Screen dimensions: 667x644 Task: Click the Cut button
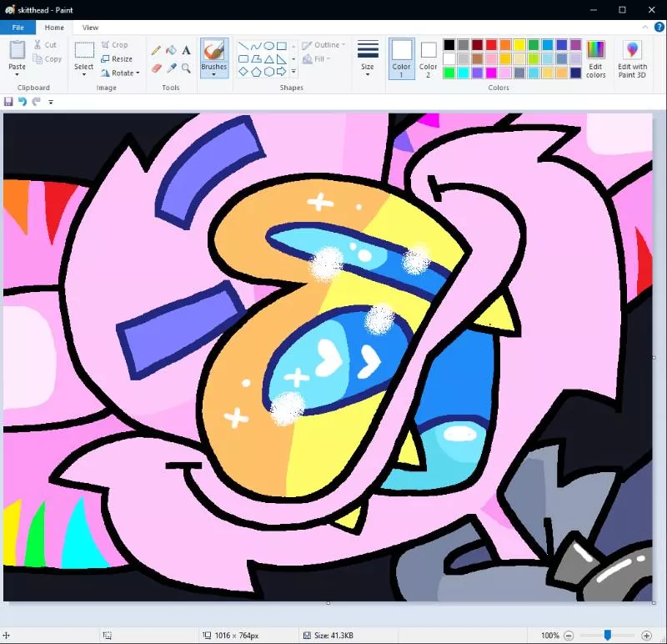[45, 45]
